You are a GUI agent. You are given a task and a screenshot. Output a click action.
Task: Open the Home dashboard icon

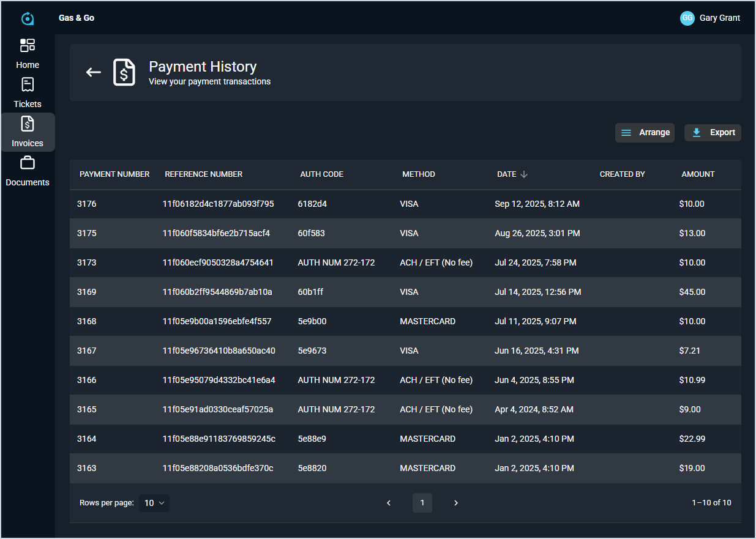tap(28, 46)
